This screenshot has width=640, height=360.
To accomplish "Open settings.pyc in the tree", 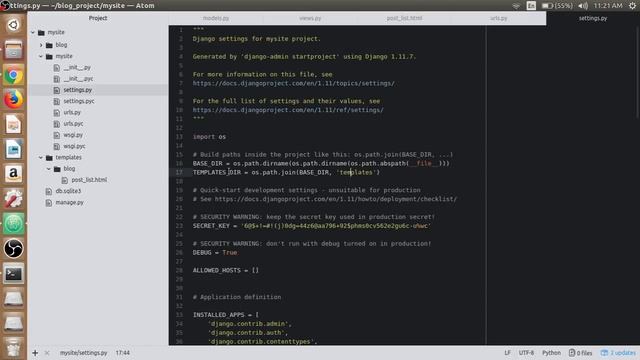I will coord(79,101).
